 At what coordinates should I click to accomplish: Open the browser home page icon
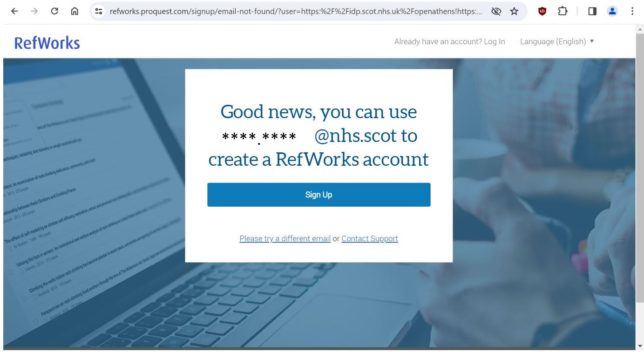75,11
